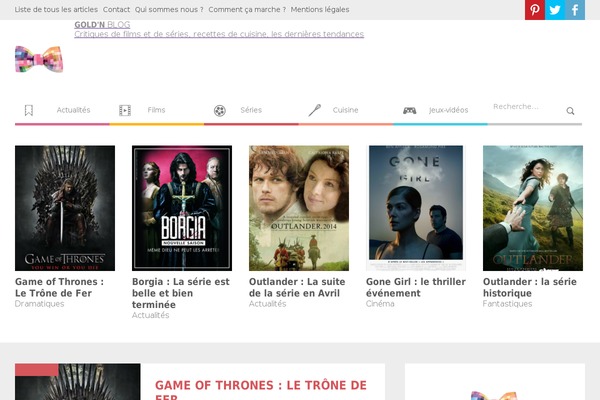Click the gamepad icon beside Jeux-vidéos
The height and width of the screenshot is (400, 600).
coord(409,111)
